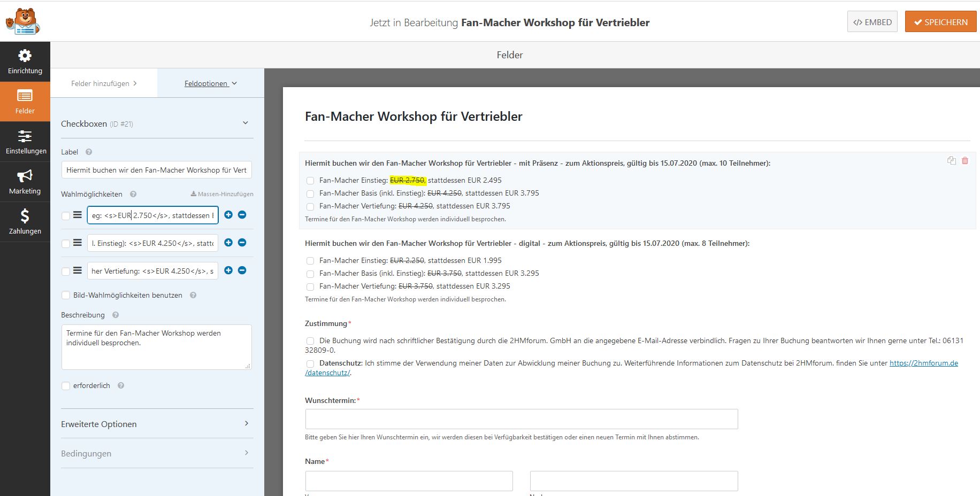This screenshot has height=496, width=980.
Task: Grab the reorder handle of the EUR 2.750 choice
Action: tap(78, 215)
